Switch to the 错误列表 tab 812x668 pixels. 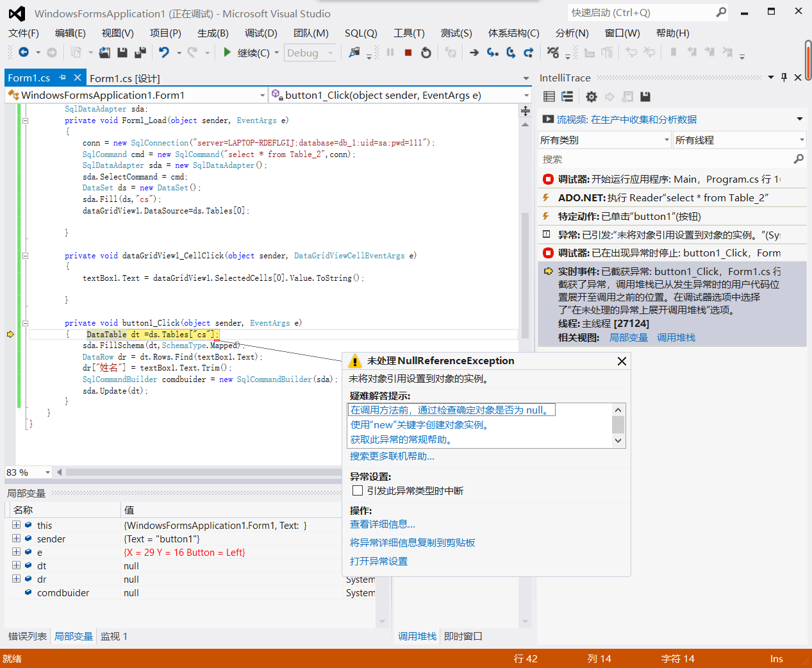click(28, 636)
